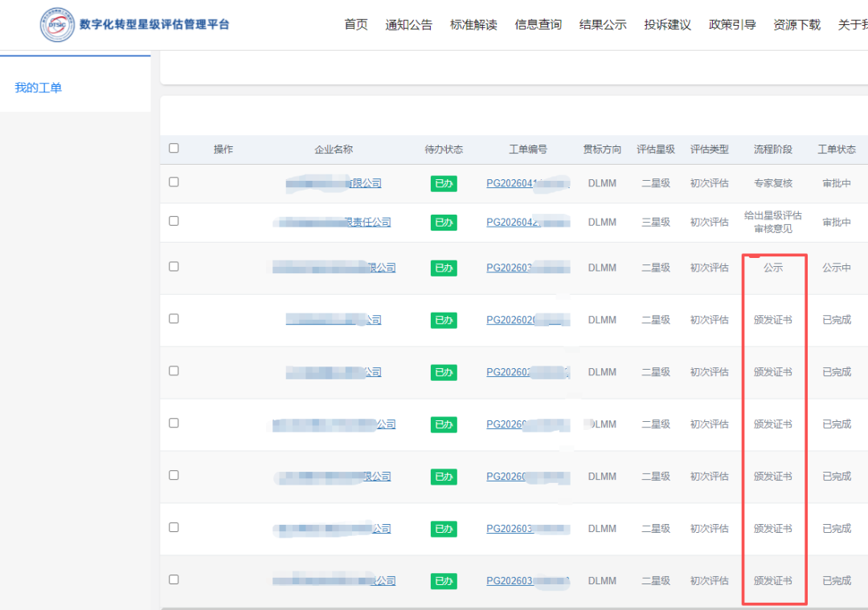Open work order link in the 公示 row
868x610 pixels.
point(528,268)
